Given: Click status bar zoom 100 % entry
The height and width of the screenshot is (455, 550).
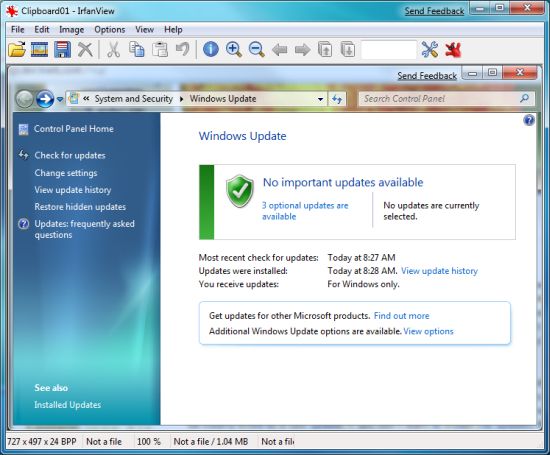Looking at the screenshot, I should click(x=148, y=442).
